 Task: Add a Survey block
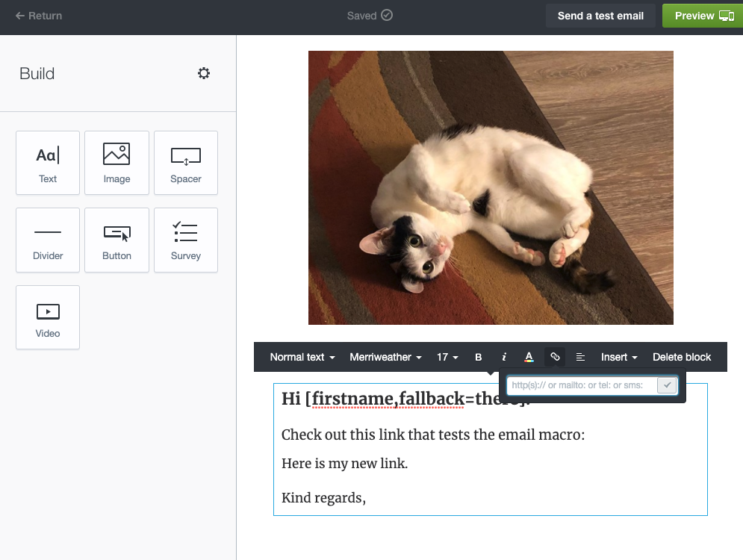[x=186, y=240]
